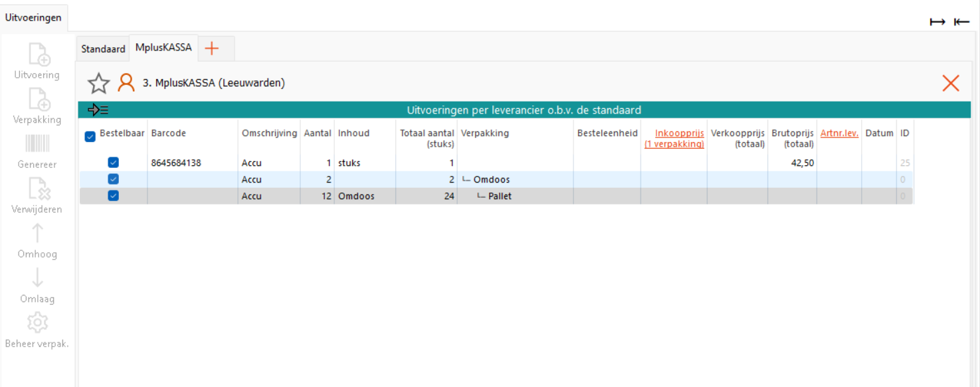Click the Verpakking add icon in sidebar

(x=38, y=100)
